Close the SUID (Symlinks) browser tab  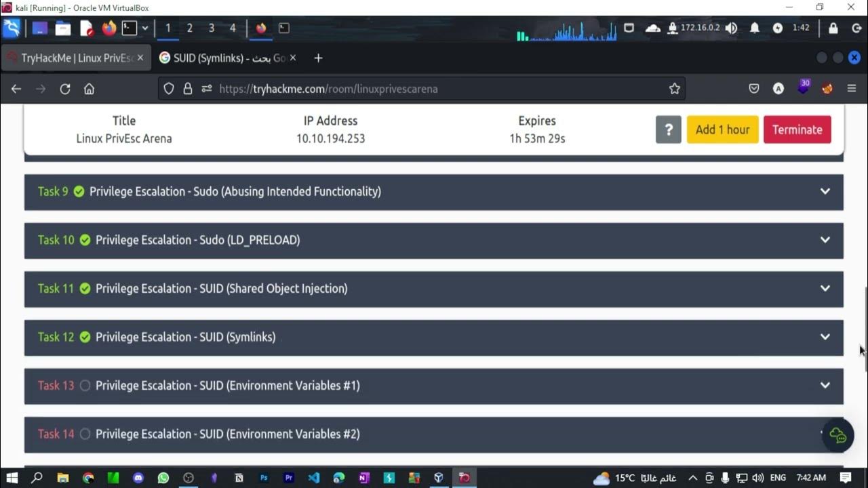click(x=293, y=58)
